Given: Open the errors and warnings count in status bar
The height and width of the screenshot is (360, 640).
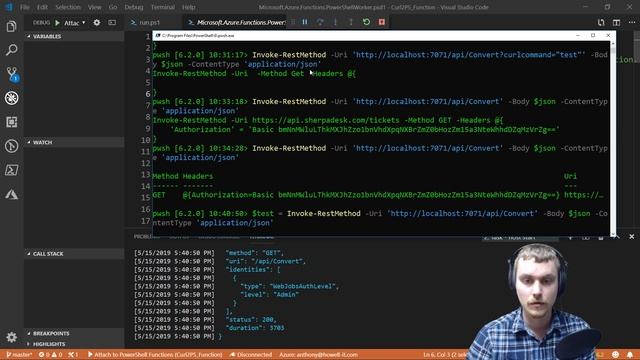Looking at the screenshot, I should point(50,355).
